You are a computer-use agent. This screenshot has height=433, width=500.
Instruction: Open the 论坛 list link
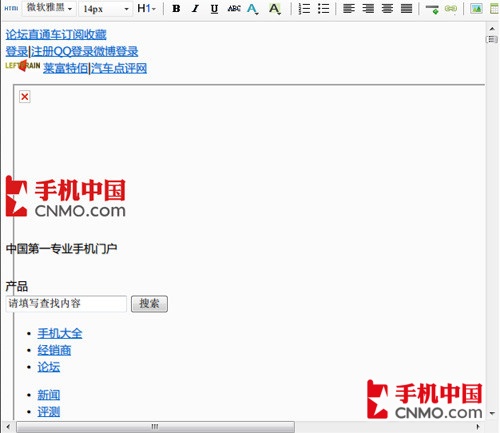[x=49, y=367]
